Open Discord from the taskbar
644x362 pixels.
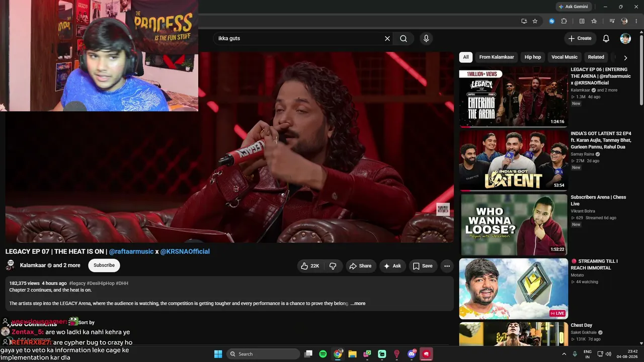(x=412, y=354)
